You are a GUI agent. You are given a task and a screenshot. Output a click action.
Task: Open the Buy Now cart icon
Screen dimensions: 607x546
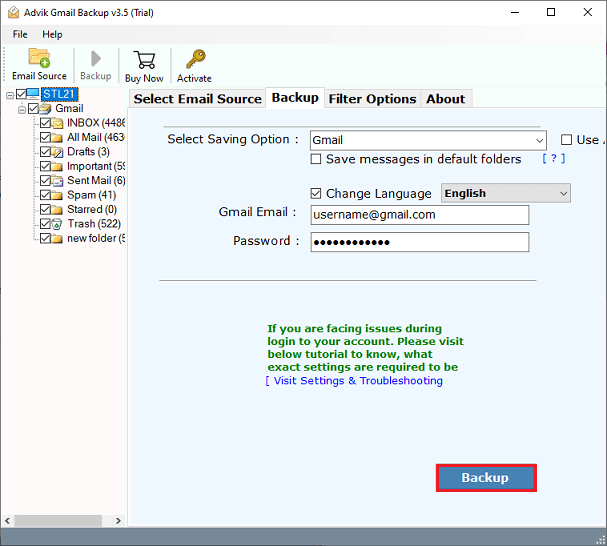coord(144,60)
